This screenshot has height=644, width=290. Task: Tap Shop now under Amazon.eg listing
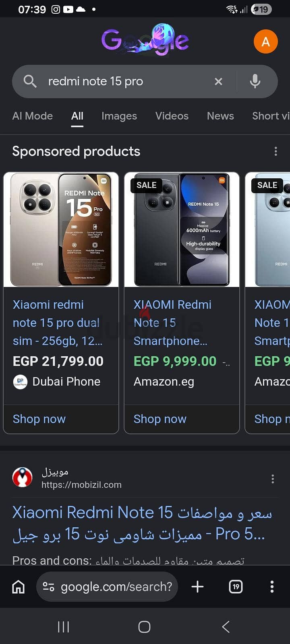(160, 419)
